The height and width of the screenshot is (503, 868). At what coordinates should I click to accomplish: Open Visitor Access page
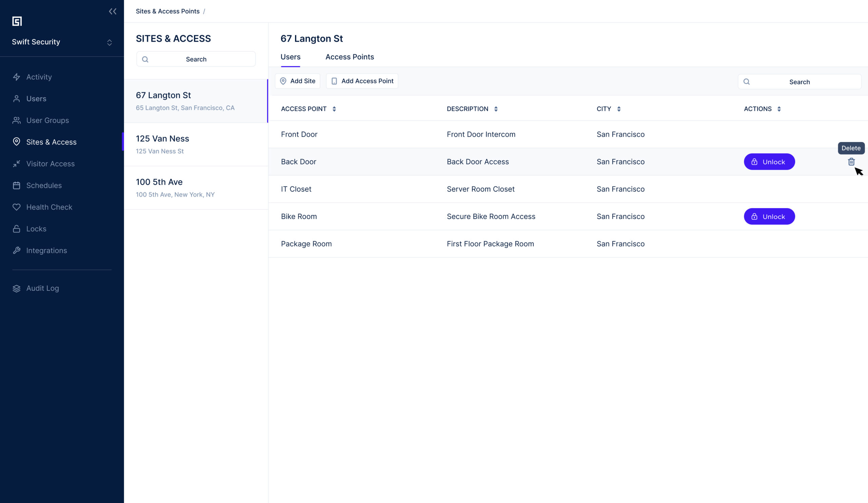click(50, 163)
